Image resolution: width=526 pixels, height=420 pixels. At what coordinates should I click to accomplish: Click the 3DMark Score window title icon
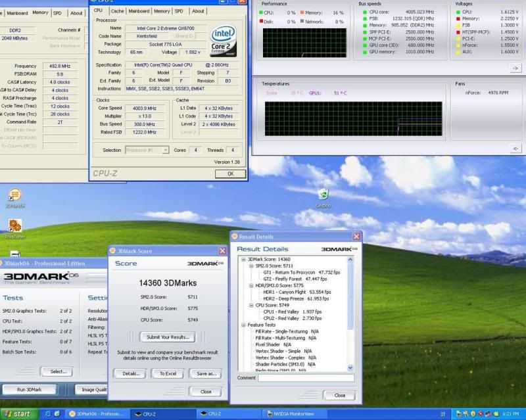(112, 250)
